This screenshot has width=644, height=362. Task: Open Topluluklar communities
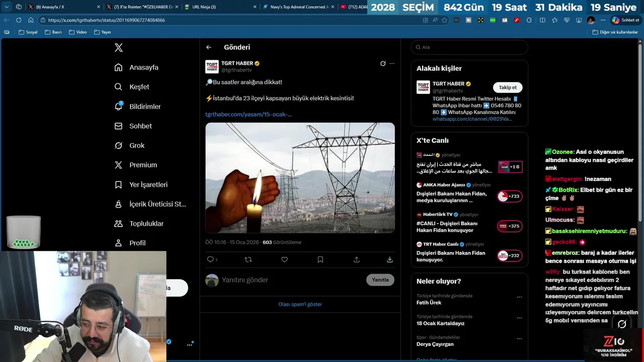[139, 223]
